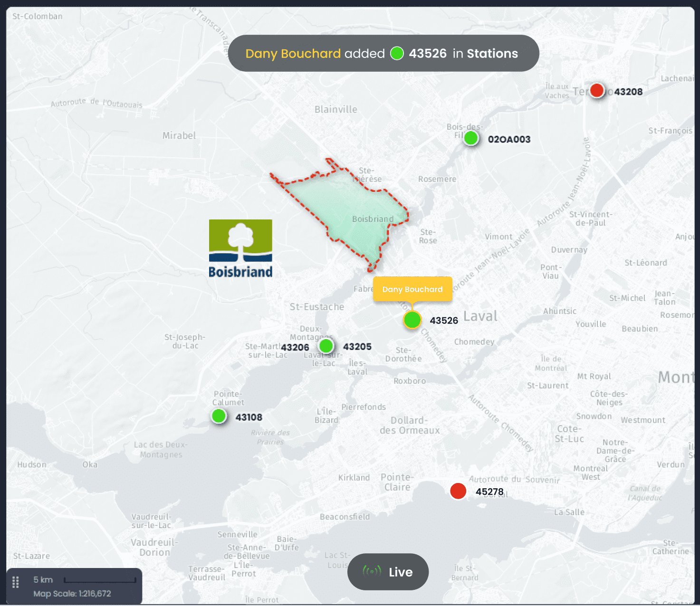Click the Dollard-des Ormeaux map label
The image size is (700, 606).
coord(410,426)
